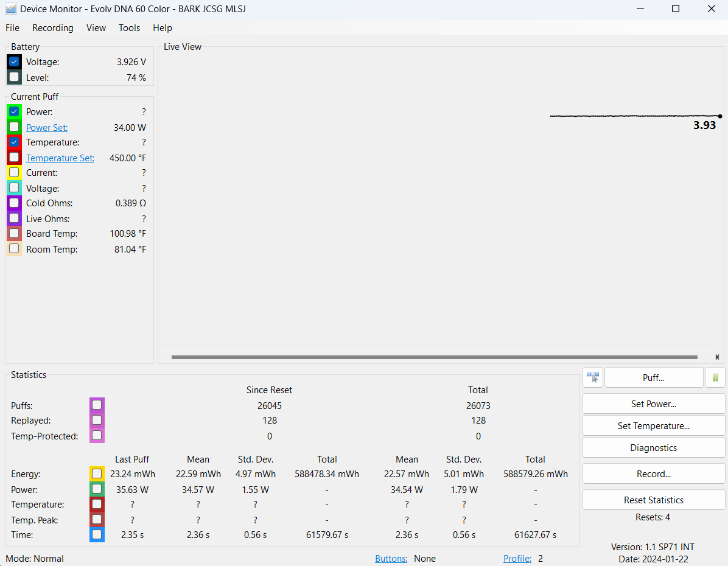Click the Device Monitor title bar icon

11,9
